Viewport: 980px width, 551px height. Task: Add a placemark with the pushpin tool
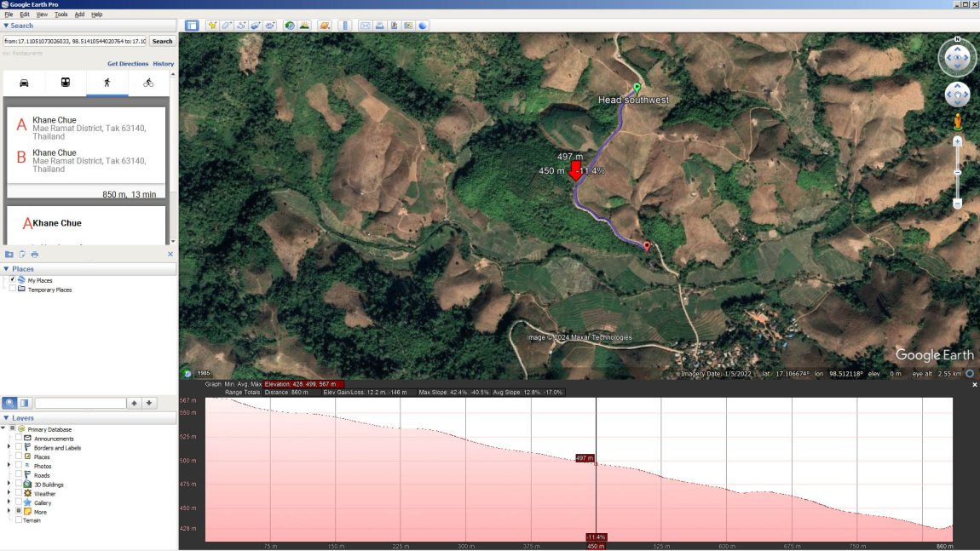click(212, 25)
